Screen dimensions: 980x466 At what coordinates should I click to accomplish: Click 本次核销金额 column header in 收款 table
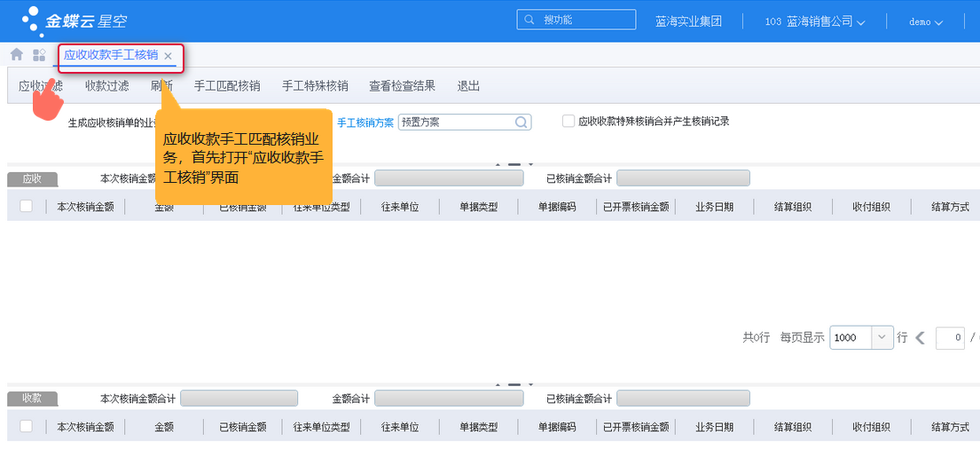pos(86,427)
